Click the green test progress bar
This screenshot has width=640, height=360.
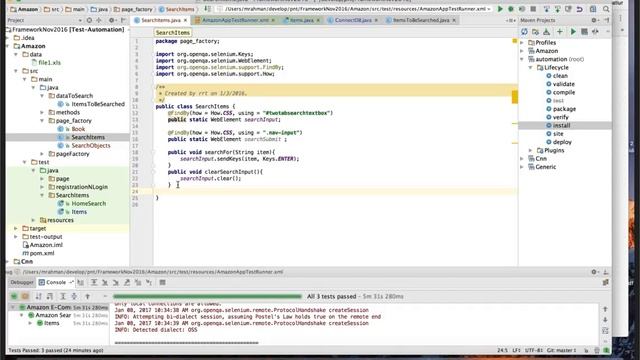tap(207, 296)
